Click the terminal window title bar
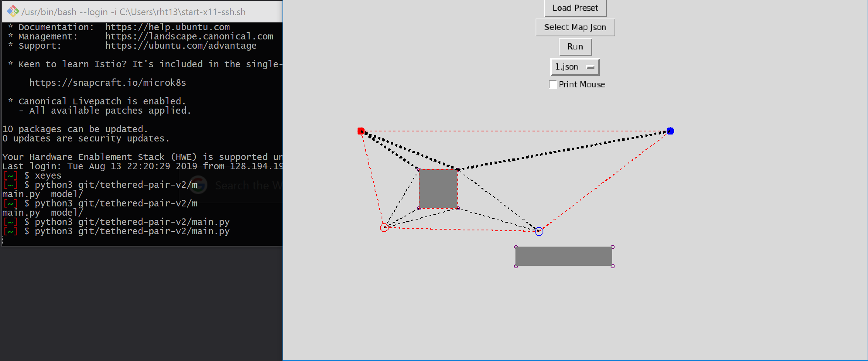 tap(135, 11)
